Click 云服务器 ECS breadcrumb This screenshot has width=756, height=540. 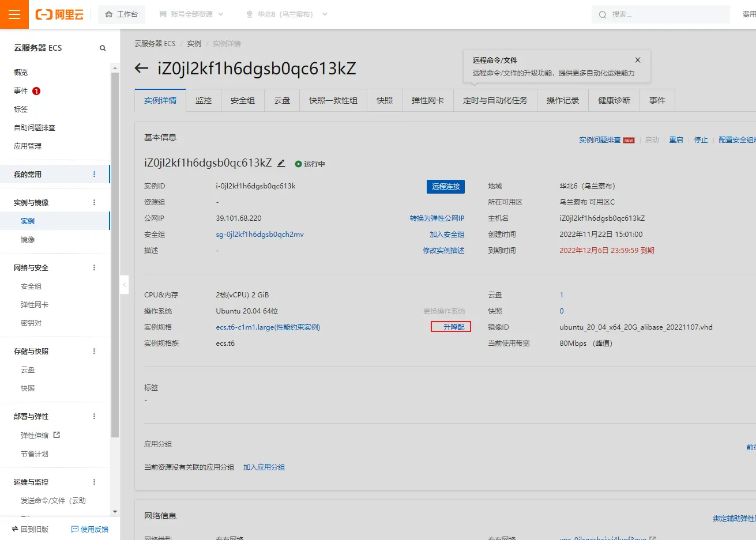(x=155, y=44)
